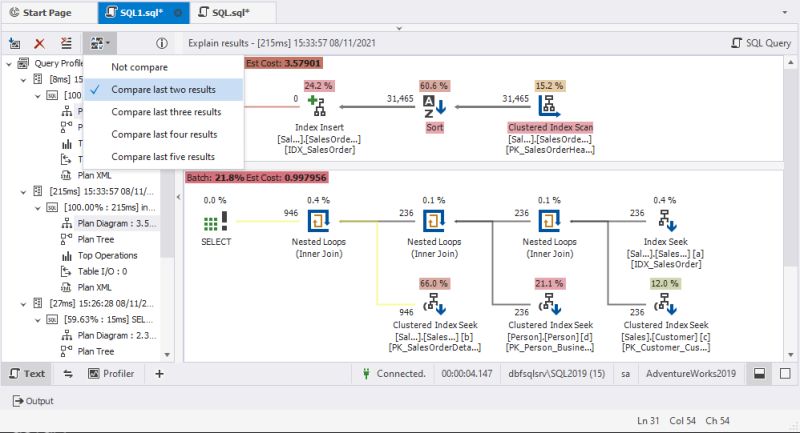800x433 pixels.
Task: Select Compare last four results
Action: (163, 135)
